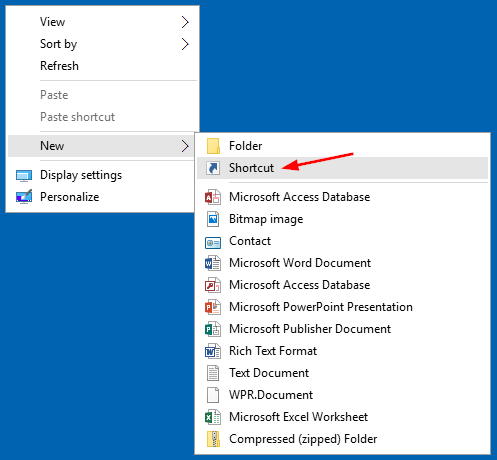Open Display settings
The width and height of the screenshot is (497, 460).
click(101, 175)
